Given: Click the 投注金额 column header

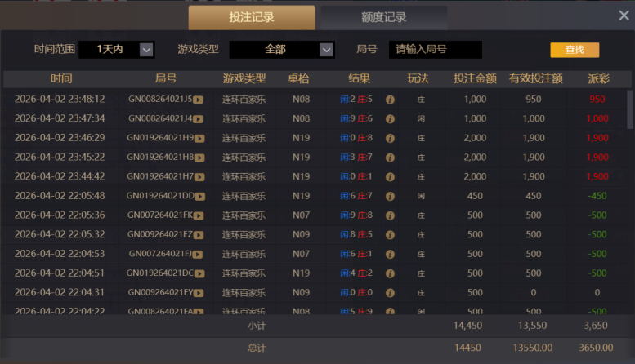Looking at the screenshot, I should [475, 78].
